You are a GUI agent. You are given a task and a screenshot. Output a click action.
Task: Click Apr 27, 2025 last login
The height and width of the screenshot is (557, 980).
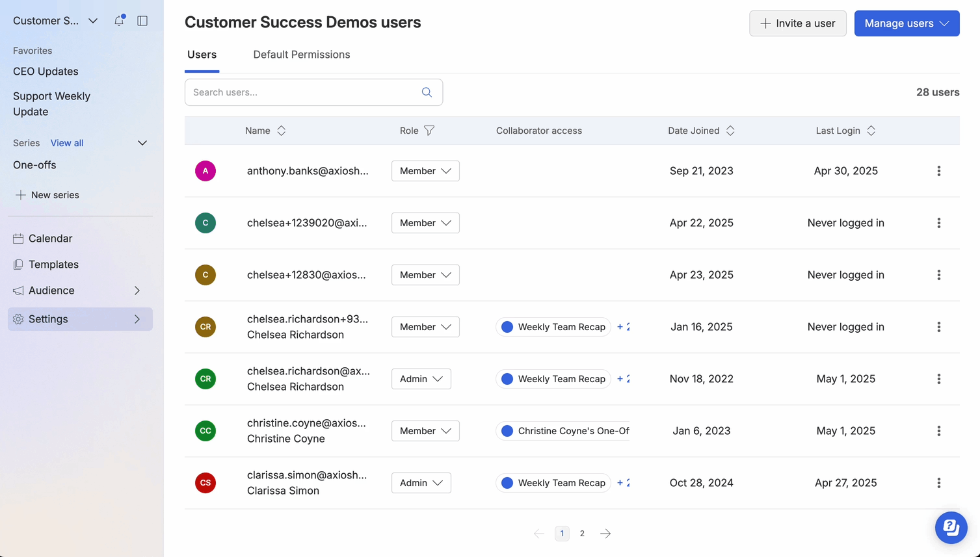point(846,483)
